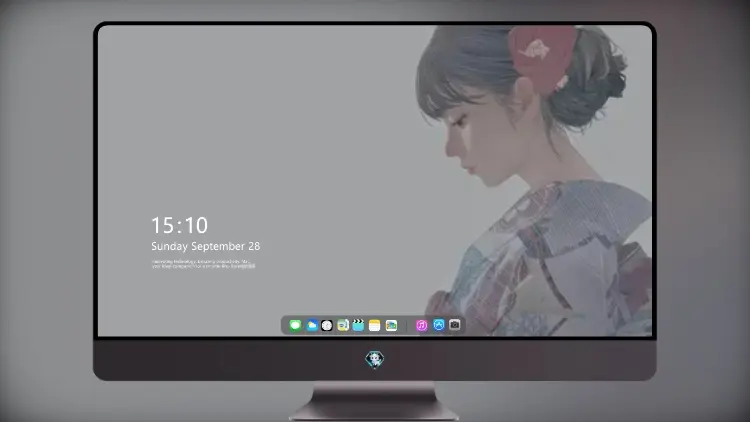
Task: Click the 15:10 clock widget
Action: pyautogui.click(x=179, y=225)
